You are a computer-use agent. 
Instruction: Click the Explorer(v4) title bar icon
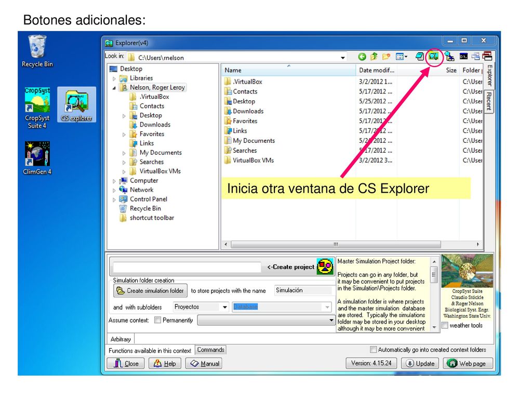coord(109,43)
